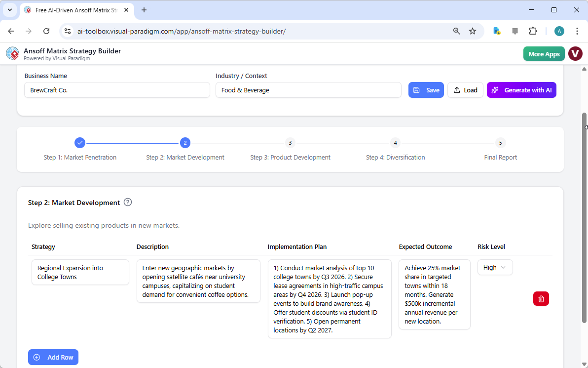588x368 pixels.
Task: Click the Generate with AI sparkle icon
Action: click(494, 89)
